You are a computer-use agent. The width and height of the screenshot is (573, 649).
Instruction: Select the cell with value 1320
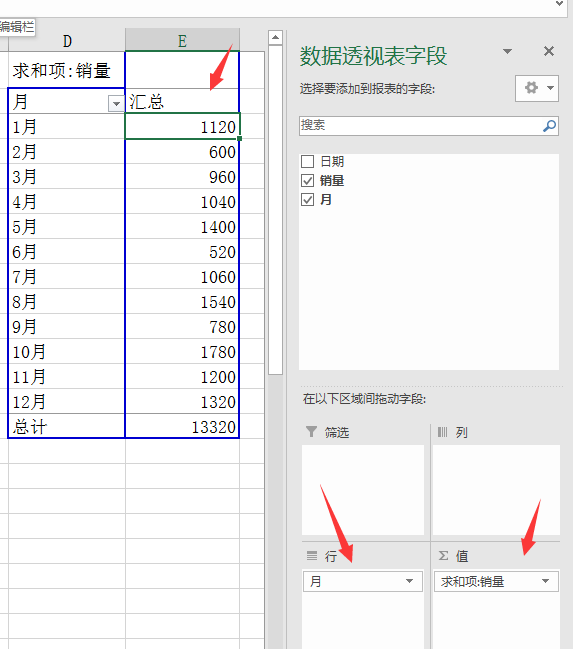[x=182, y=401]
